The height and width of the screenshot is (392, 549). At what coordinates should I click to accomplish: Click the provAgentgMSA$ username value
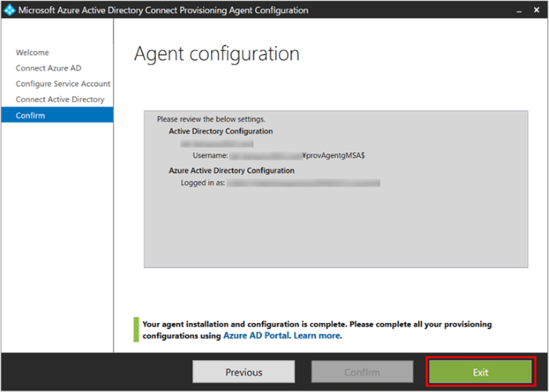coord(334,155)
